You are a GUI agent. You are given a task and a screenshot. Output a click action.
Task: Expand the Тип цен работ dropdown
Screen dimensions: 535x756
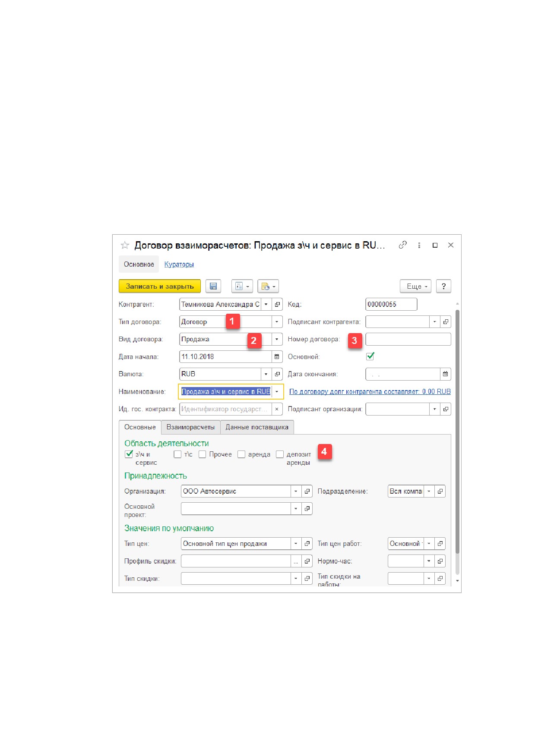tap(429, 544)
